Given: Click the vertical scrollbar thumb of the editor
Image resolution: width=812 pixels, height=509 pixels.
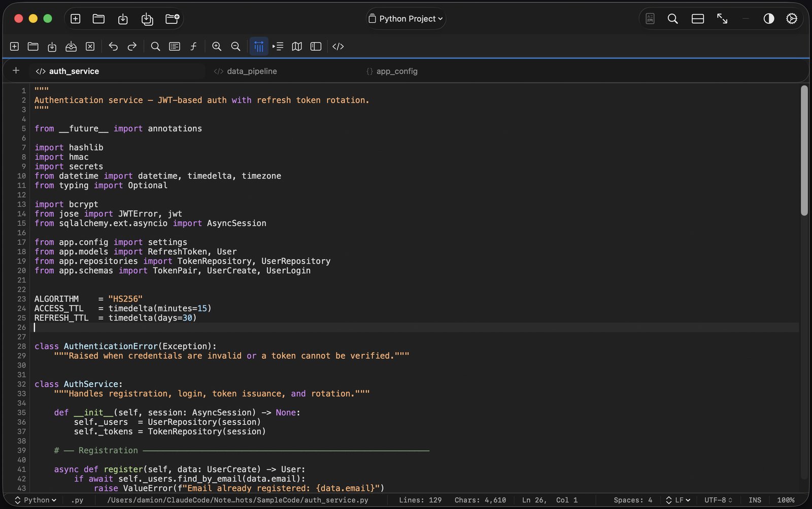Looking at the screenshot, I should pos(804,151).
